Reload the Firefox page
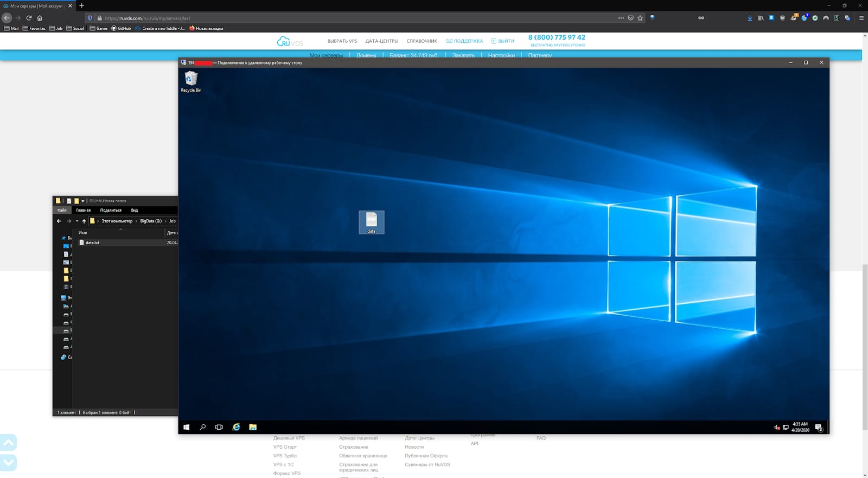Image resolution: width=868 pixels, height=478 pixels. pyautogui.click(x=29, y=18)
